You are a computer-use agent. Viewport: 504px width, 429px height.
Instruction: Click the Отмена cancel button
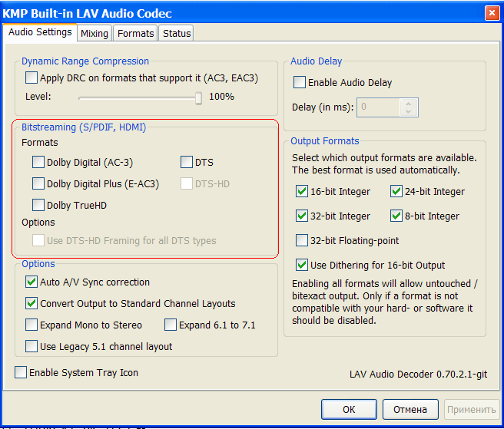tap(410, 409)
